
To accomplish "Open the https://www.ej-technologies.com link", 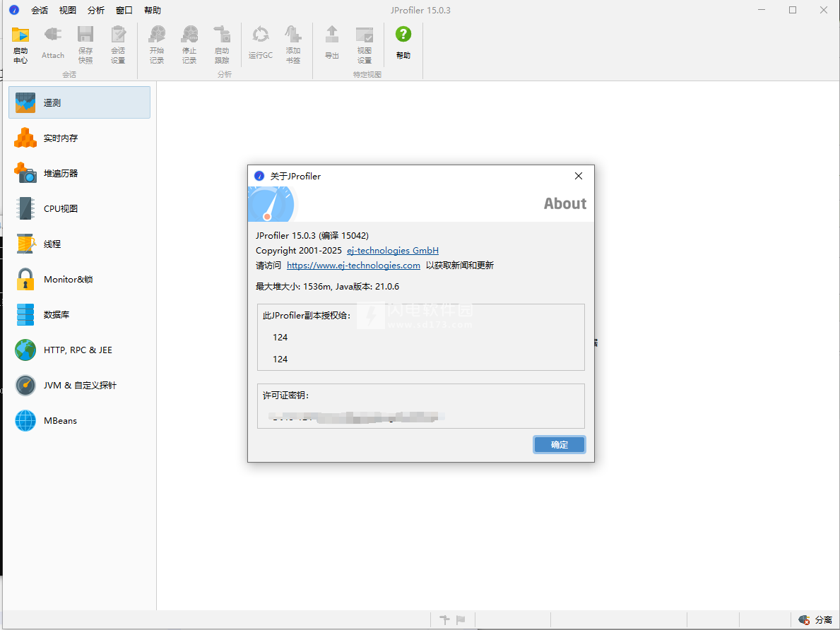I will 353,266.
